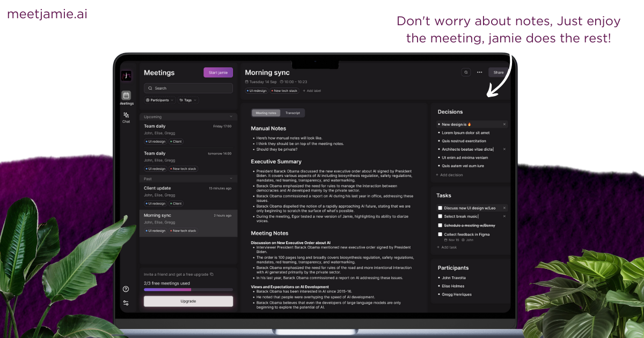Click the 'New tech stack' tag under the Morning sync title
The image size is (644, 338).
tap(284, 91)
